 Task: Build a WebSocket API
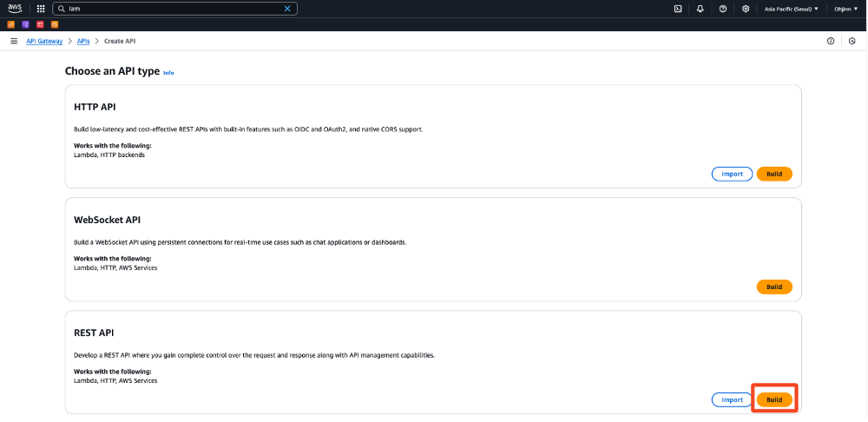click(774, 287)
